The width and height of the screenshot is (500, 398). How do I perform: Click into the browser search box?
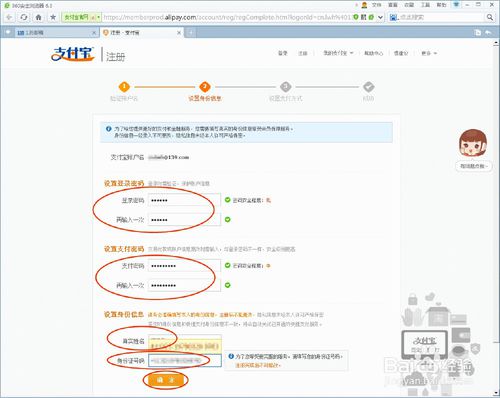click(x=442, y=17)
